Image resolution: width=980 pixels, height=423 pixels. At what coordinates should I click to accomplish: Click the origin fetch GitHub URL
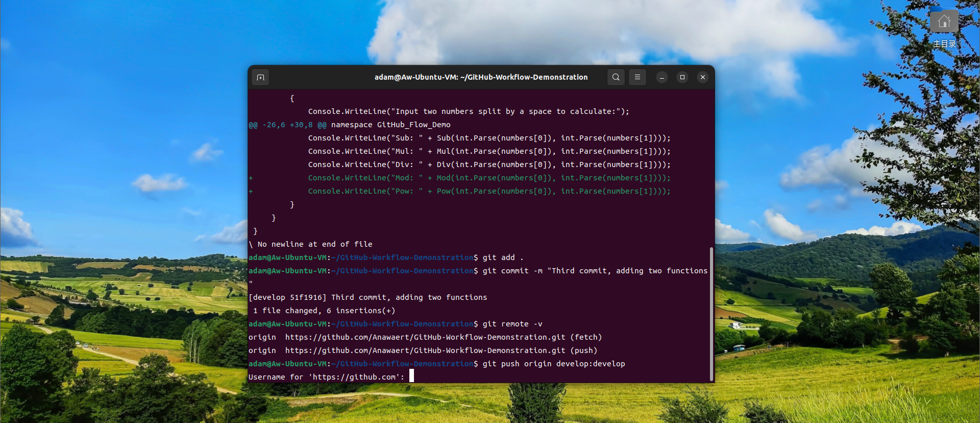[425, 337]
